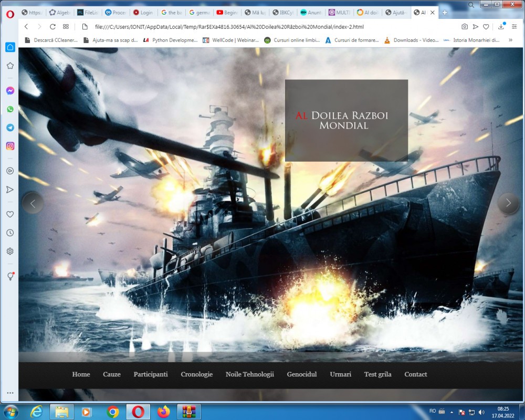Switch to the Algebr tab
The width and height of the screenshot is (525, 420).
[60, 13]
